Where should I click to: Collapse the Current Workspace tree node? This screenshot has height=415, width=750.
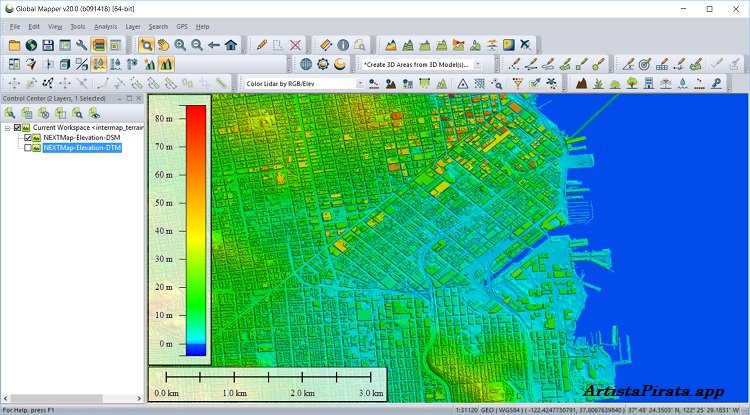point(7,128)
